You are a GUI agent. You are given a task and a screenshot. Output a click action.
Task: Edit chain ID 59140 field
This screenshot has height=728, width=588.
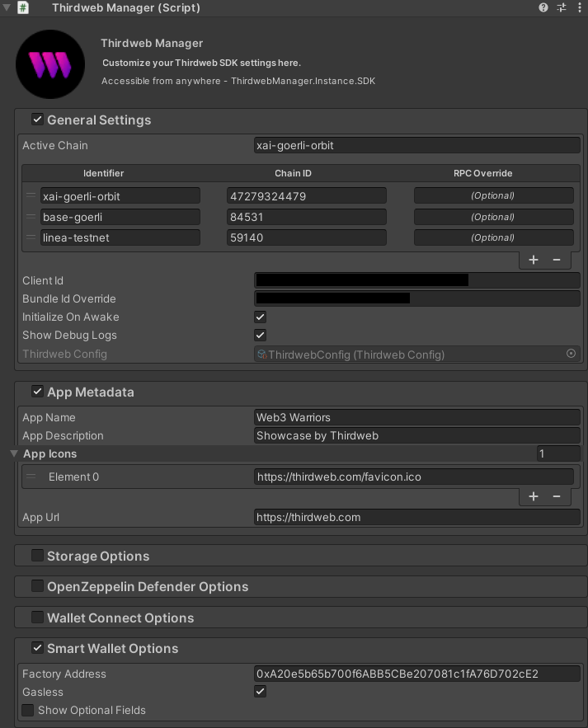click(x=307, y=237)
